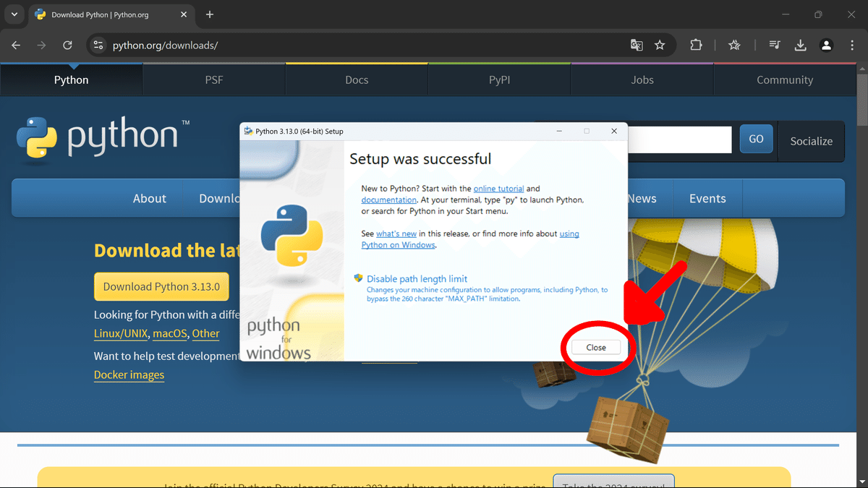Click the translate page icon
The height and width of the screenshot is (488, 868).
point(637,45)
